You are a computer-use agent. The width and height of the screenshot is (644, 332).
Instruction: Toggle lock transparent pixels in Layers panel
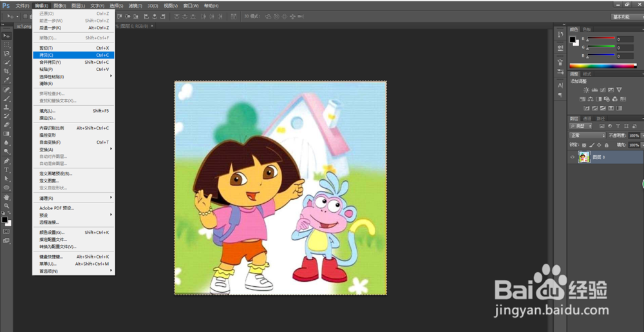pos(584,145)
